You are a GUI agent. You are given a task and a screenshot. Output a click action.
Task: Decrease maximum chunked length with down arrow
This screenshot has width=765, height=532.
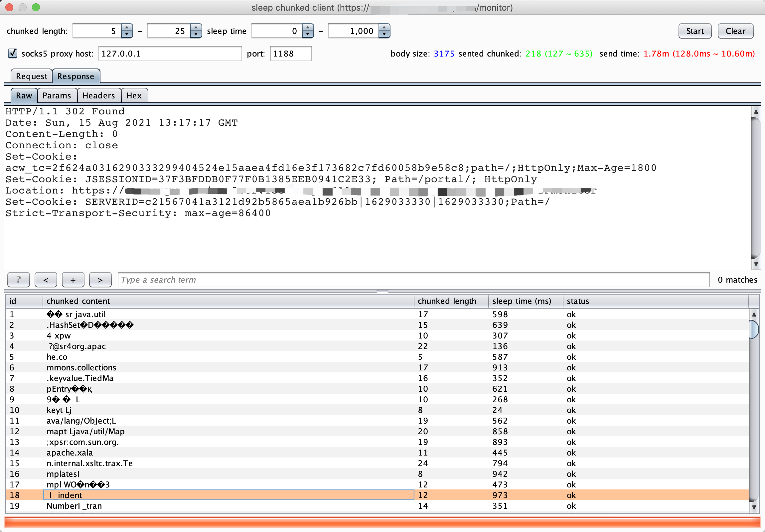[x=196, y=34]
